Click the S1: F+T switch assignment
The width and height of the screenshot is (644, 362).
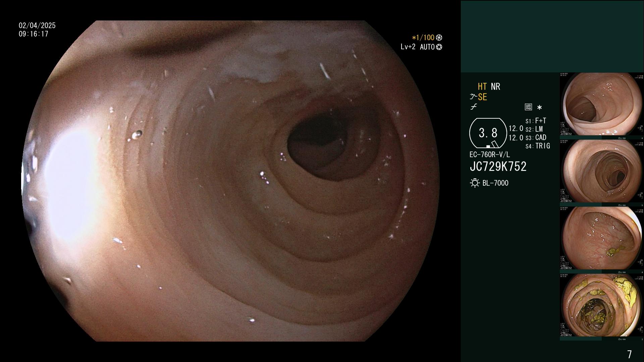536,121
